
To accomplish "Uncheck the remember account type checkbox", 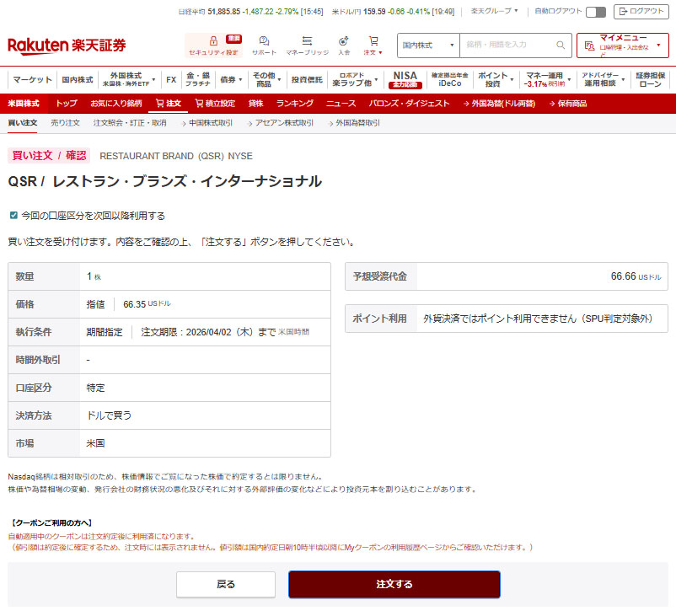I will click(13, 216).
